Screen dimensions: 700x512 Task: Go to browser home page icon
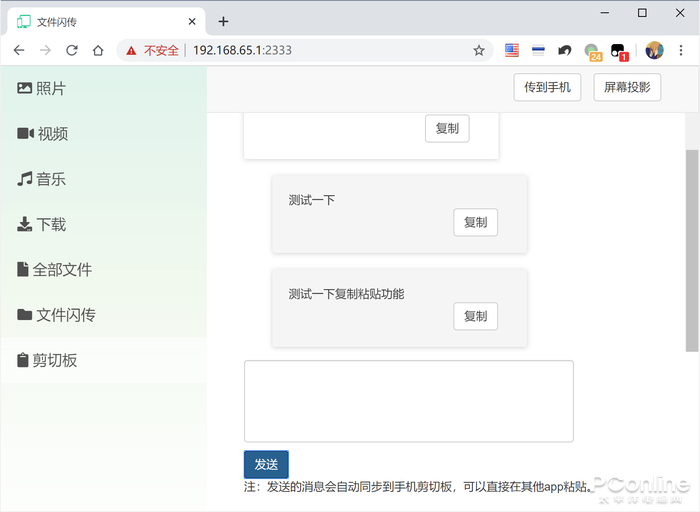click(x=98, y=50)
